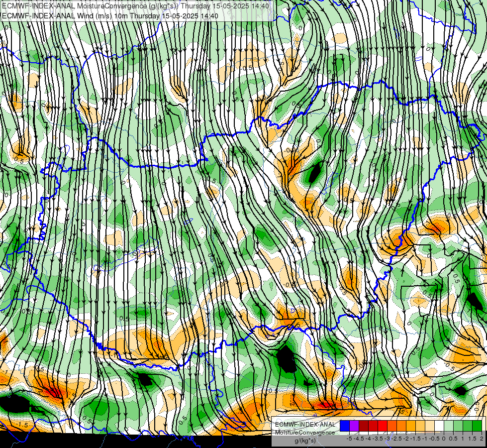Pick the orange swatch between -2.5 and -2
Image resolution: width=487 pixels, height=448 pixels.
pos(401,426)
